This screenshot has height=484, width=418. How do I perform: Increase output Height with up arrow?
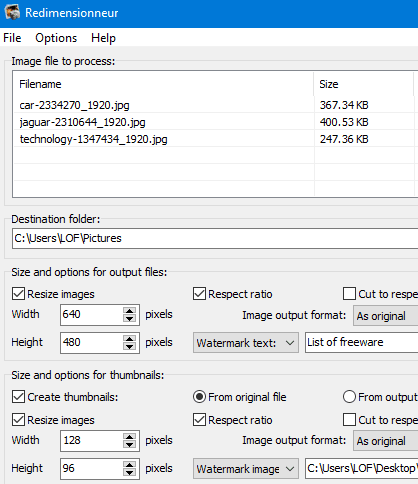129,339
